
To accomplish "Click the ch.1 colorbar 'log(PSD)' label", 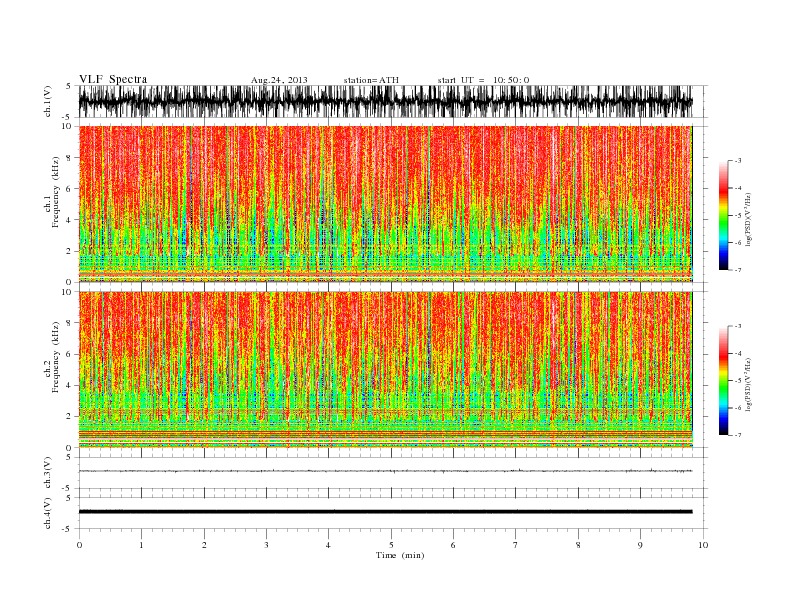I will (749, 219).
